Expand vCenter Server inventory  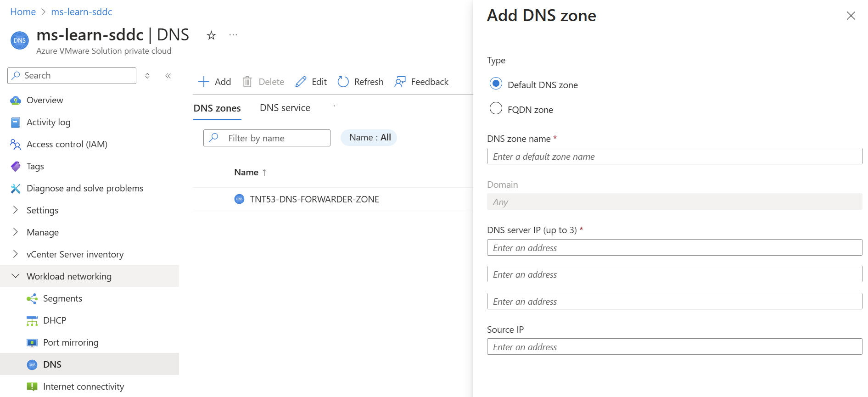16,254
